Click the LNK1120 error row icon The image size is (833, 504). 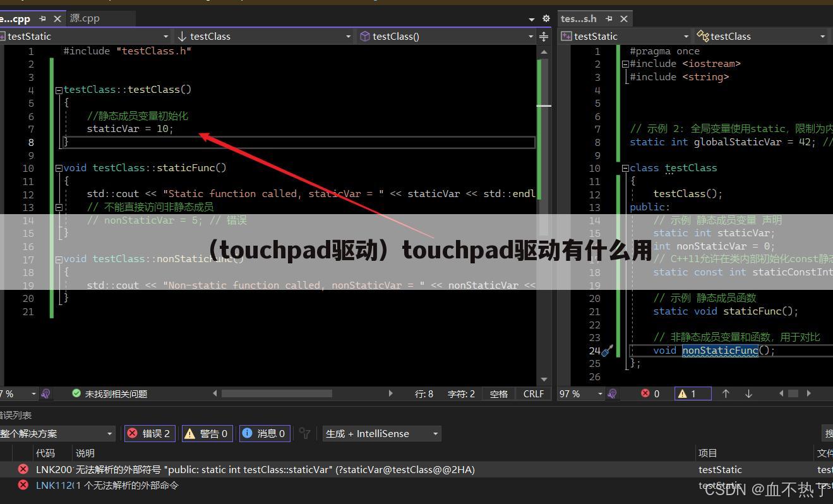pyautogui.click(x=23, y=485)
